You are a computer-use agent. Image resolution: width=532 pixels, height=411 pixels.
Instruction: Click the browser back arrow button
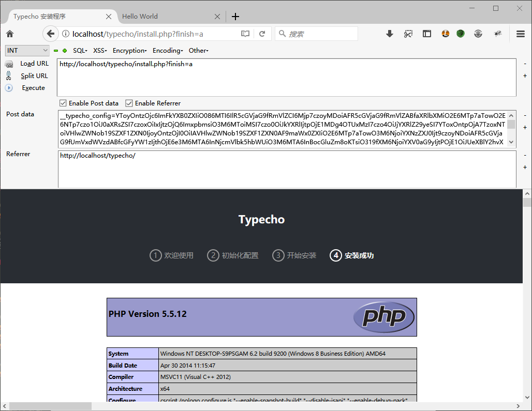(50, 34)
